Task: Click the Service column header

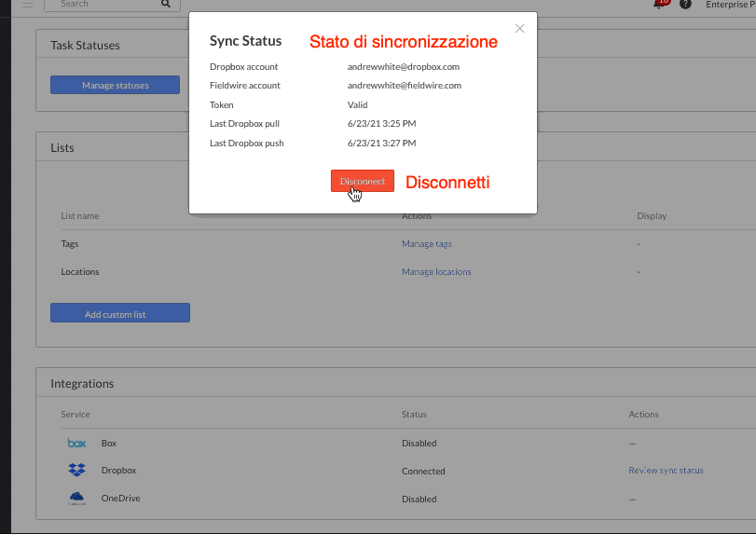Action: click(x=76, y=414)
